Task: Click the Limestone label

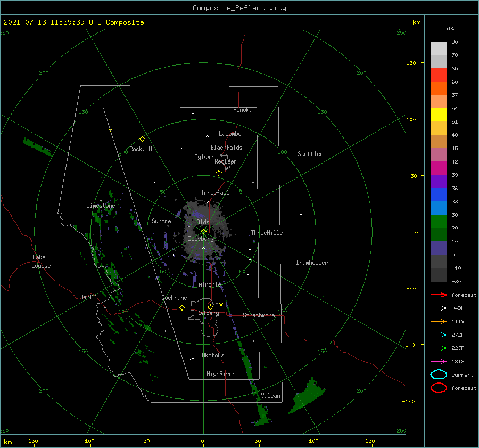Action: pos(101,206)
